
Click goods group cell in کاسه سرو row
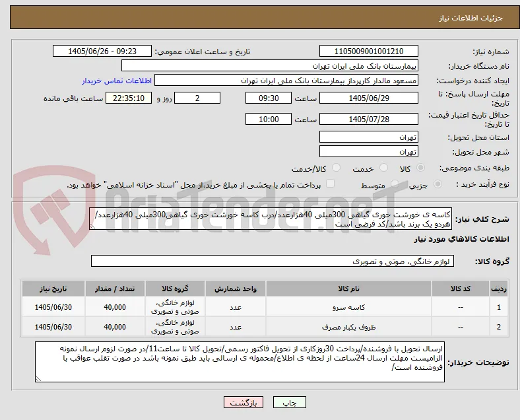pyautogui.click(x=175, y=307)
